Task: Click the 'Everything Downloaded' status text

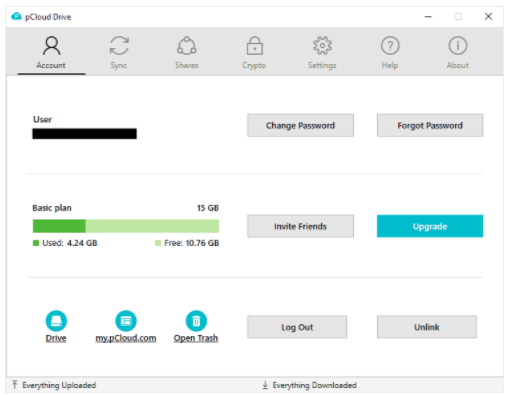Action: (x=314, y=385)
